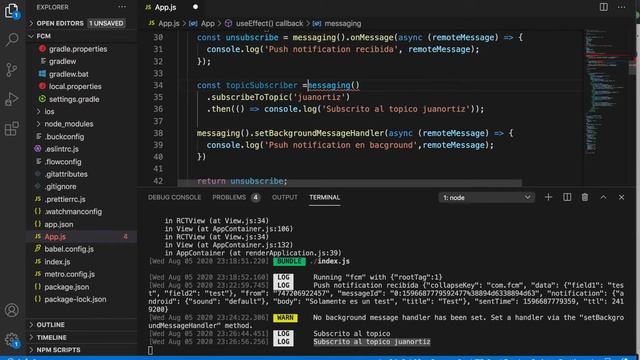Open the Run and Debug view icon
The width and height of the screenshot is (640, 360).
[12, 99]
